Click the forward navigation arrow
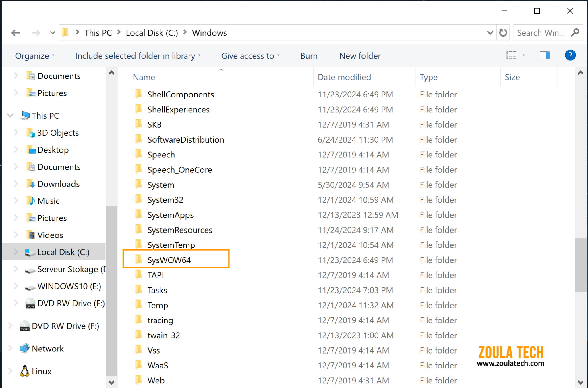588x388 pixels. [x=35, y=32]
